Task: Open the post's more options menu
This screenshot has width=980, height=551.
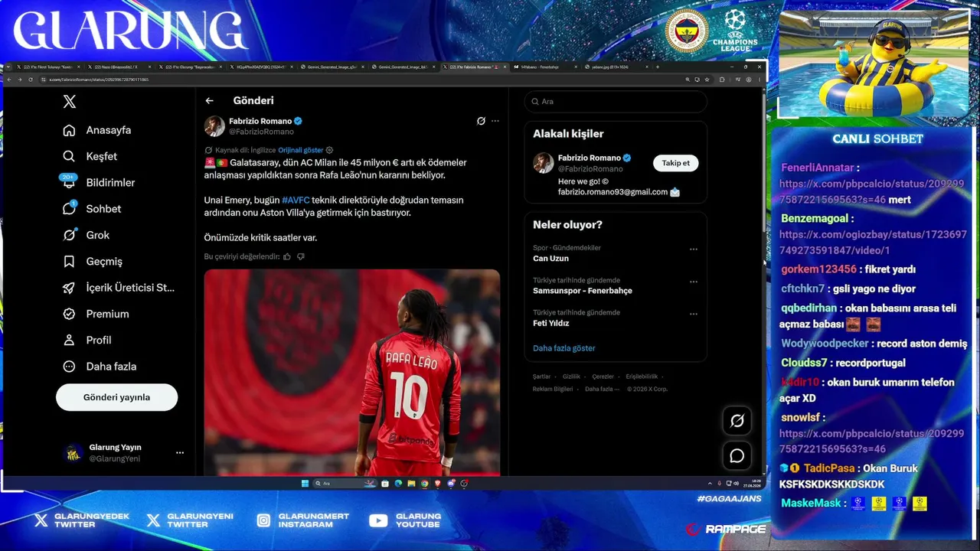Action: coord(495,121)
